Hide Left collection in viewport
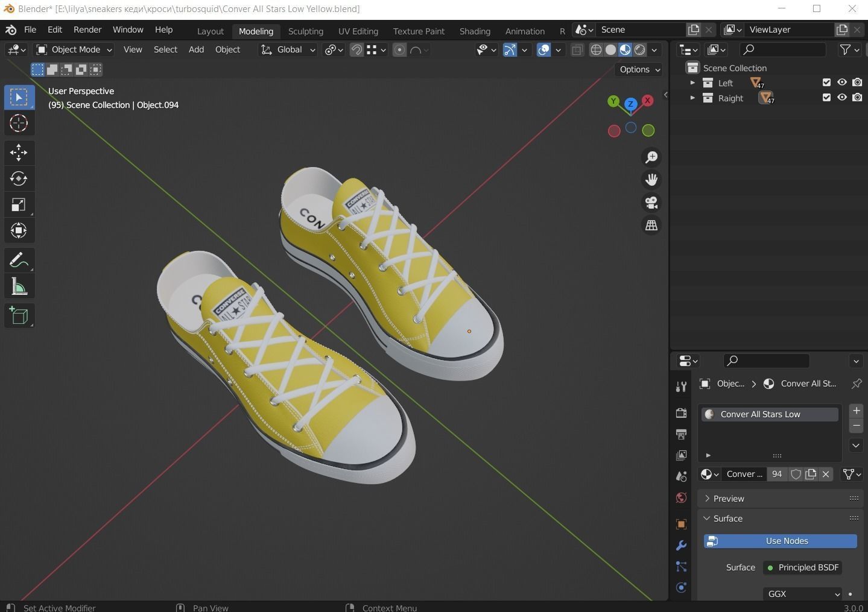Screen dimensions: 868x612 tap(841, 83)
